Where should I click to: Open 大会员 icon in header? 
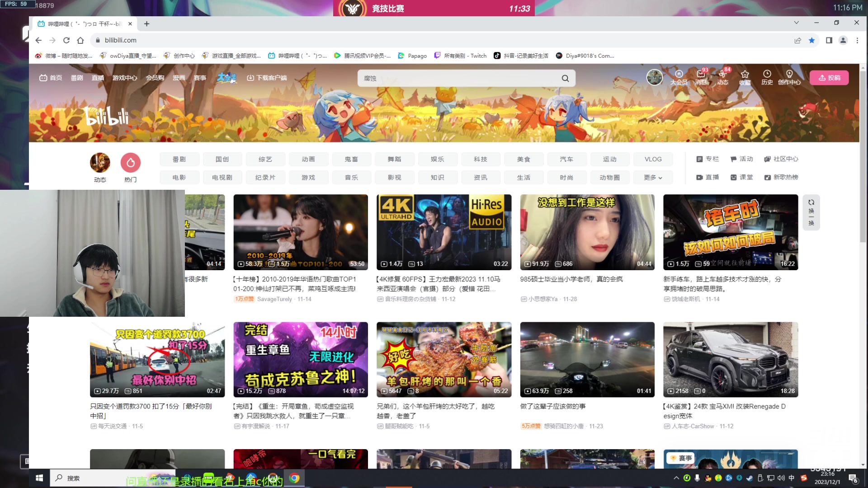(679, 77)
